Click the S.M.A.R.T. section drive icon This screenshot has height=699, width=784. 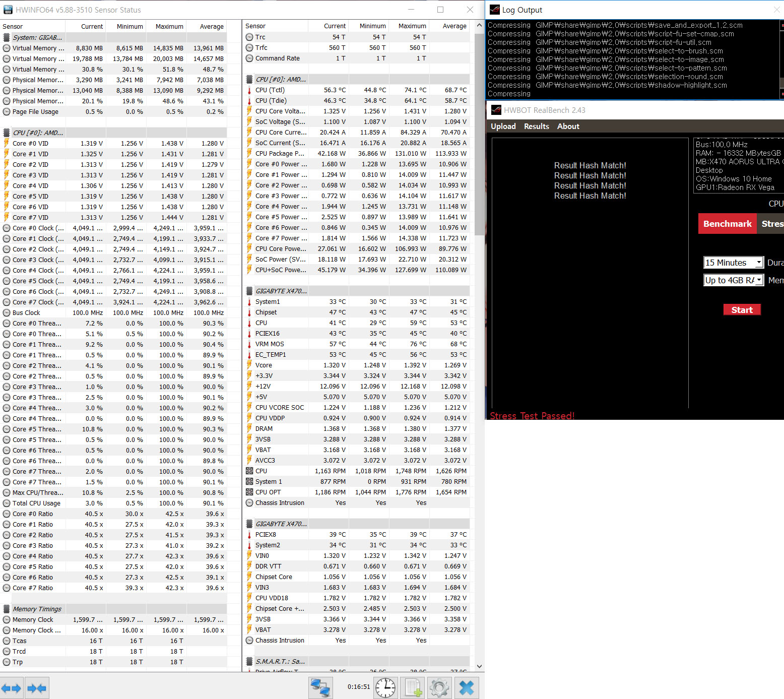coord(249,661)
